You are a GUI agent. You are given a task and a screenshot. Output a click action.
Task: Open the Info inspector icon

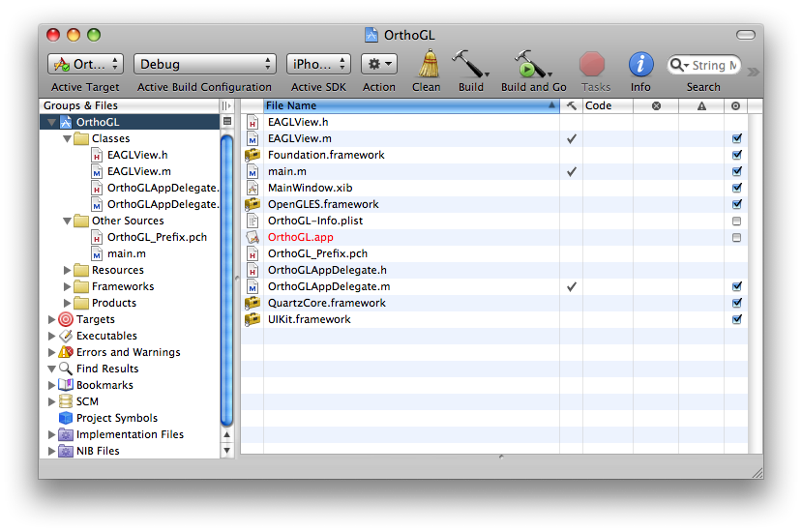(640, 65)
